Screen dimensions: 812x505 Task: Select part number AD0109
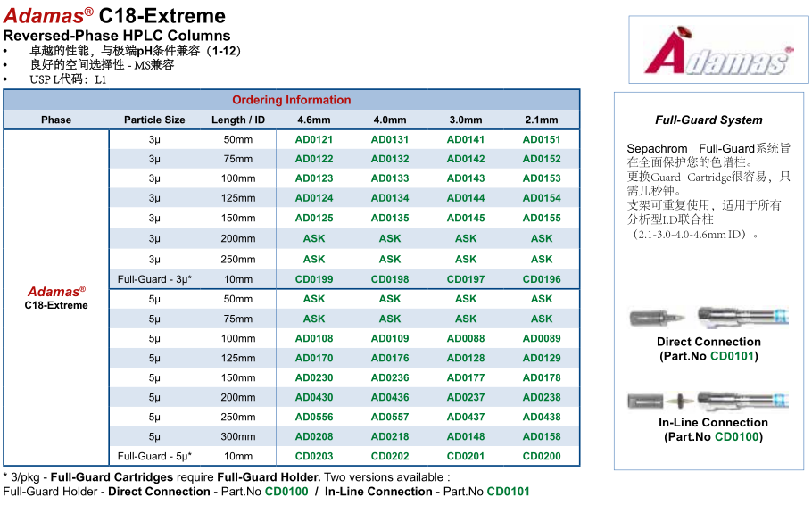pyautogui.click(x=389, y=338)
